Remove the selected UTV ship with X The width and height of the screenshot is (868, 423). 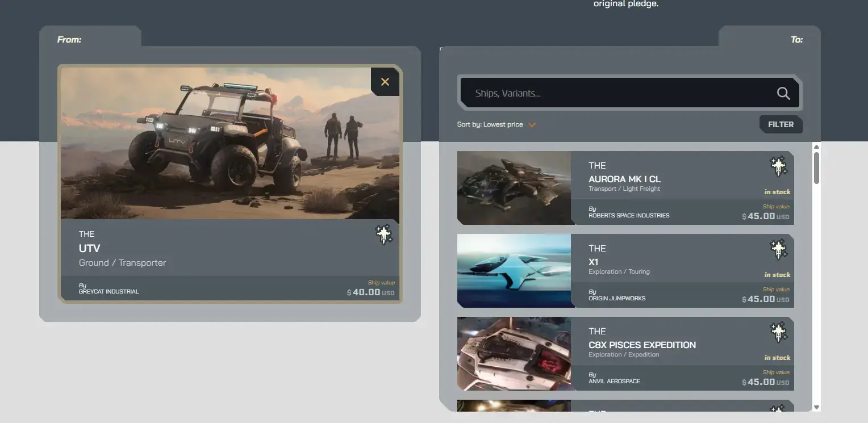coord(385,82)
